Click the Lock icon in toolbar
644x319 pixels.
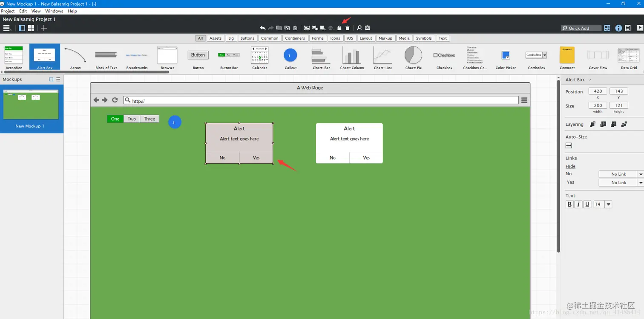339,28
